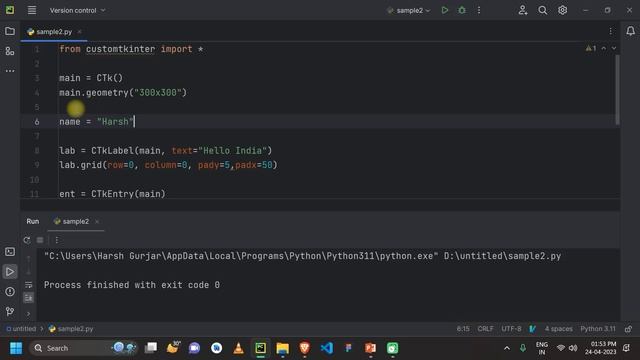Click line number 6 in the gutter
The image size is (640, 360).
[x=37, y=122]
